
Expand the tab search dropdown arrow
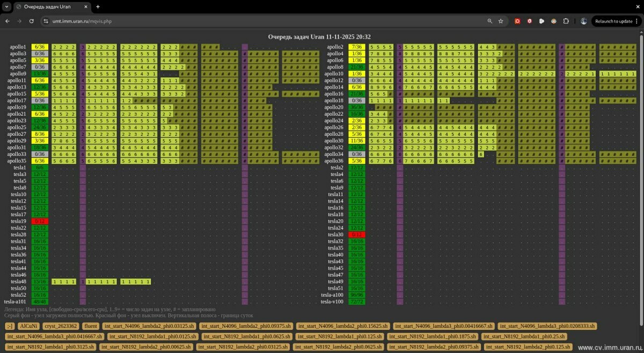pyautogui.click(x=6, y=6)
